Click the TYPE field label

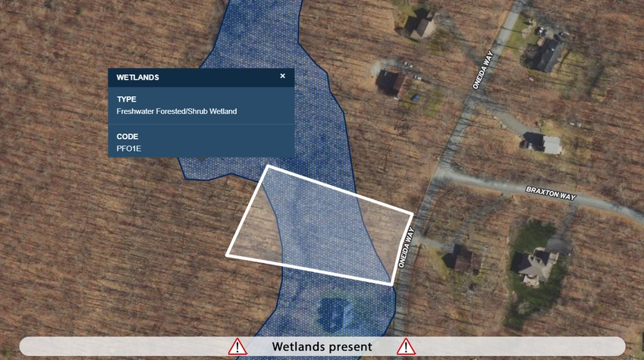pos(127,99)
